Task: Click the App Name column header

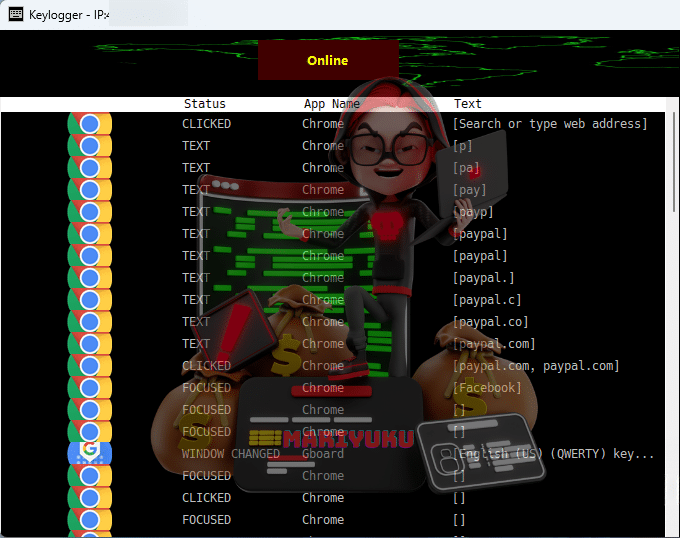Action: [332, 104]
